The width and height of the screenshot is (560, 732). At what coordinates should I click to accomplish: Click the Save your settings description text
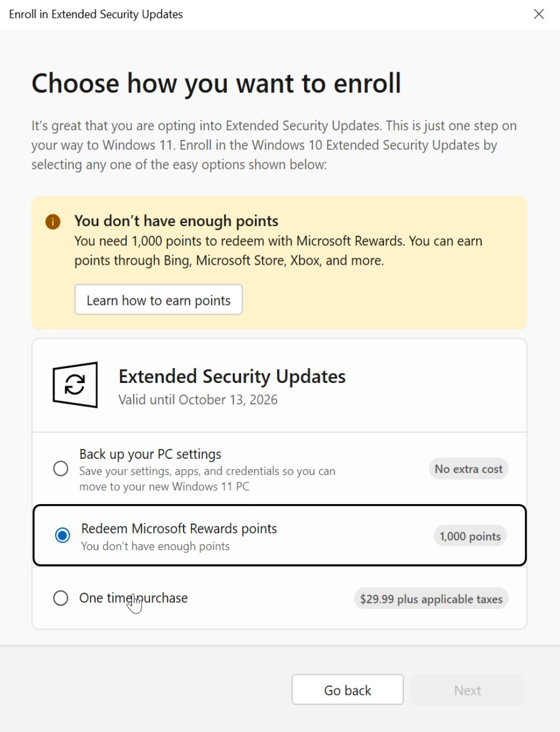point(207,479)
